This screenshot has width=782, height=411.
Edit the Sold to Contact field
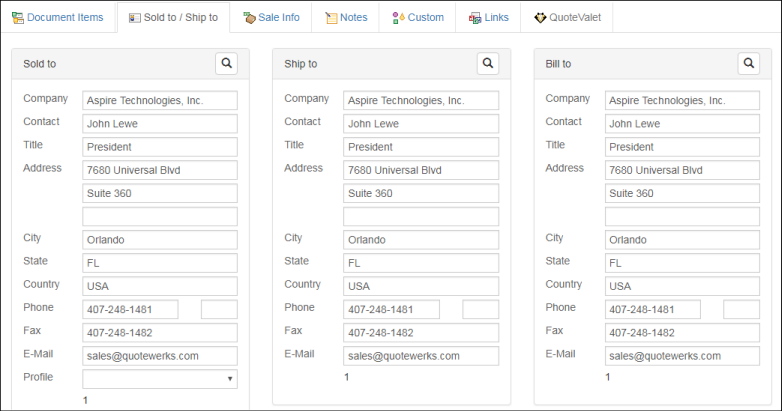pos(160,124)
